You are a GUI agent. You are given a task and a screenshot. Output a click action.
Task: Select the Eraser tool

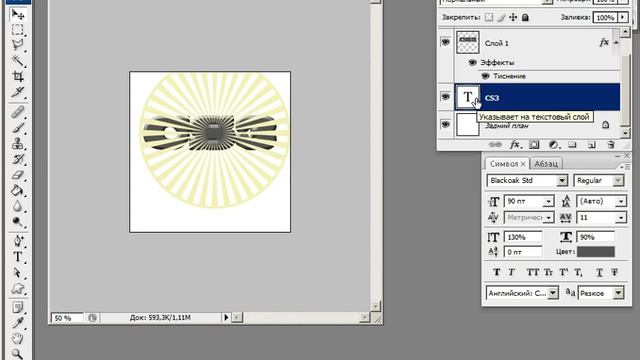tap(18, 175)
